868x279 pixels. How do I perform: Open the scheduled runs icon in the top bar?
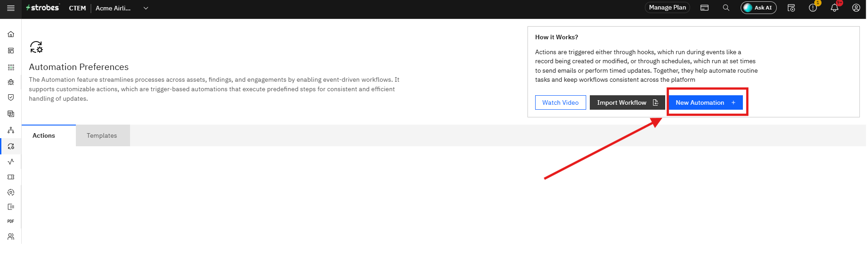coord(791,8)
